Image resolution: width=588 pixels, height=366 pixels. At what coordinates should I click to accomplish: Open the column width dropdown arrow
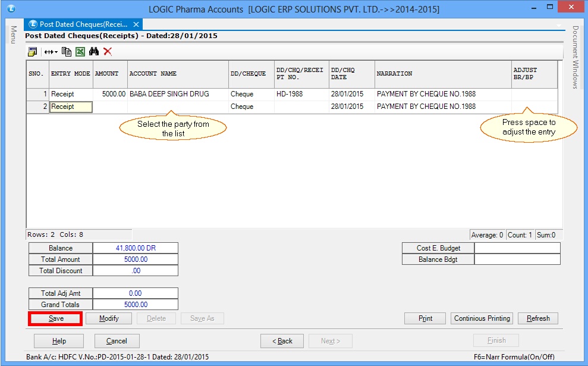[55, 52]
